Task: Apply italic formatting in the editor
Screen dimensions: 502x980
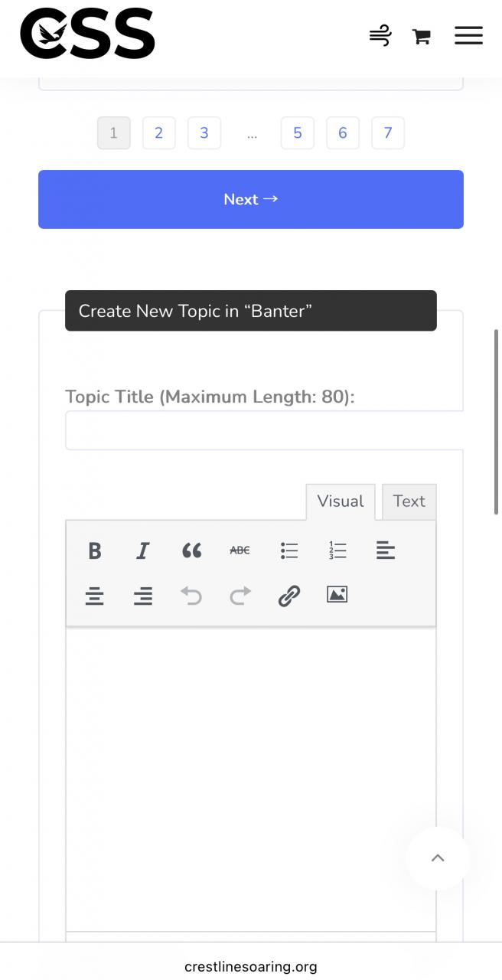Action: pos(142,550)
